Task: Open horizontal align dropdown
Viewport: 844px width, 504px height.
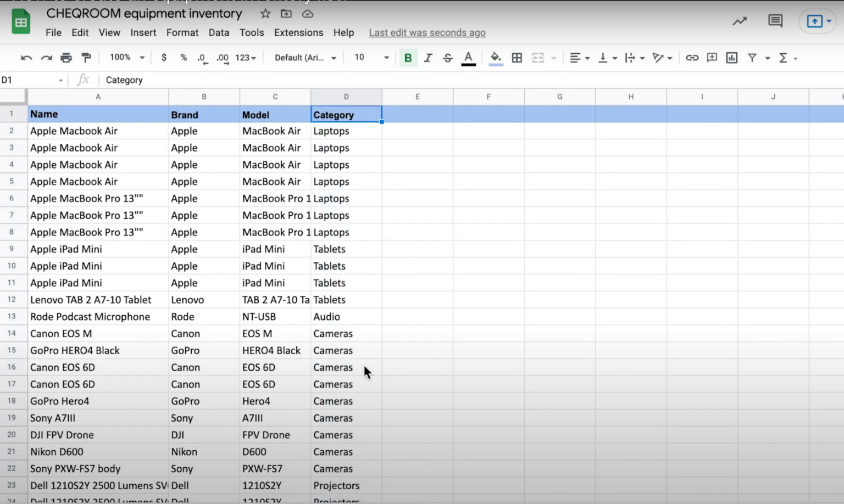Action: [x=579, y=58]
